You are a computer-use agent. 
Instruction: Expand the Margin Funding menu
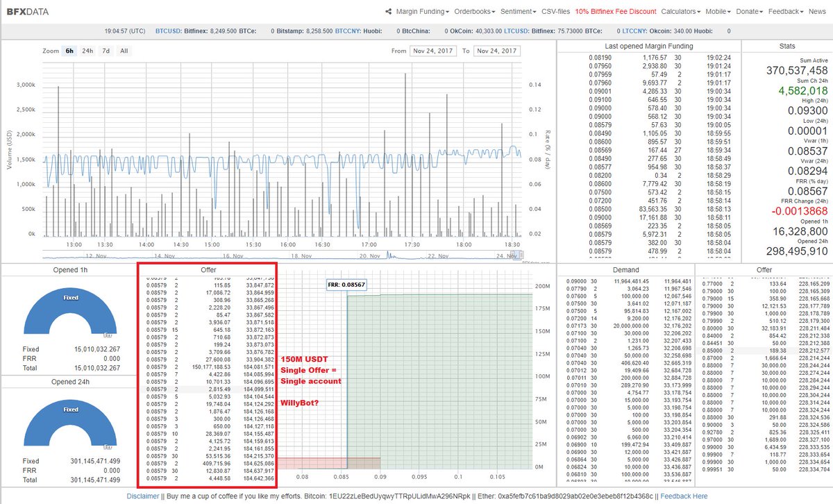pos(423,12)
